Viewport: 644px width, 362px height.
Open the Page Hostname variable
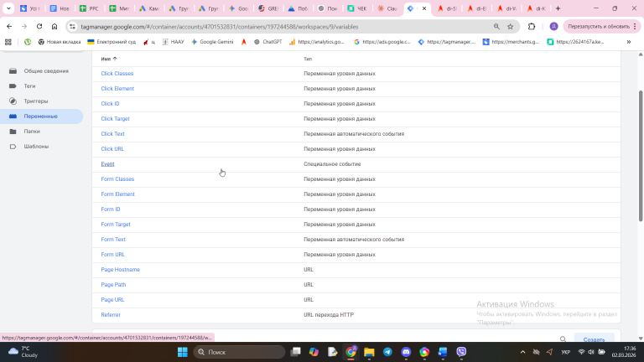(121, 270)
